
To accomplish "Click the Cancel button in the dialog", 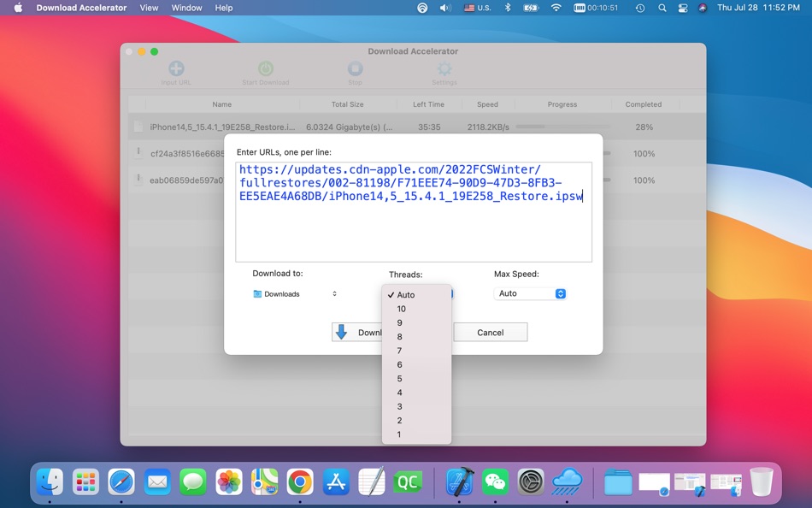I will click(490, 333).
